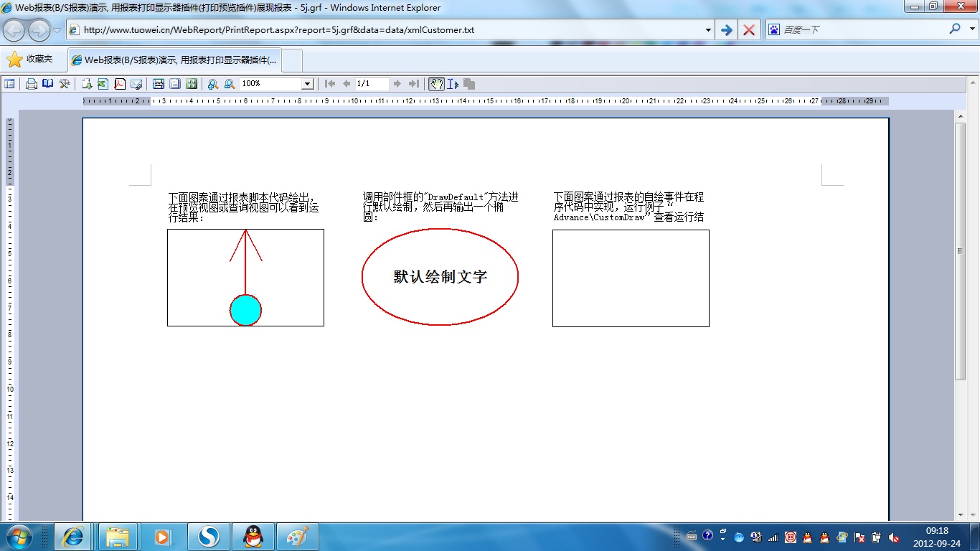Viewport: 980px width, 551px height.
Task: Click the export document green arrow icon
Action: (x=87, y=84)
